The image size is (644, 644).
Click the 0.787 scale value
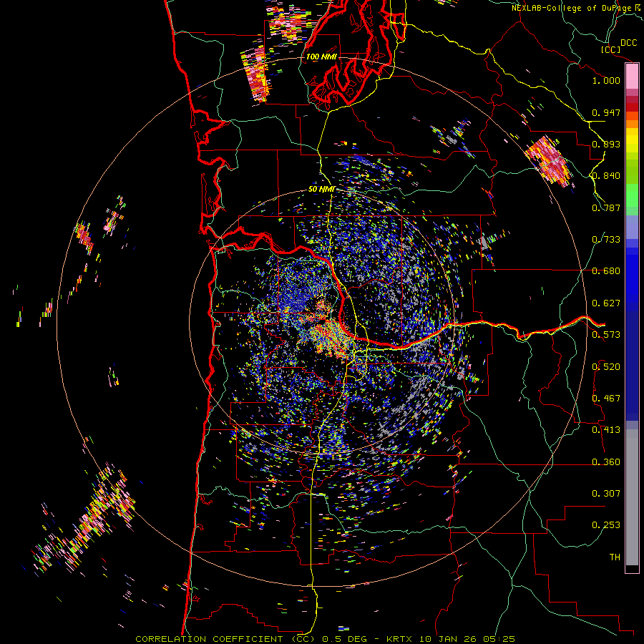click(606, 208)
